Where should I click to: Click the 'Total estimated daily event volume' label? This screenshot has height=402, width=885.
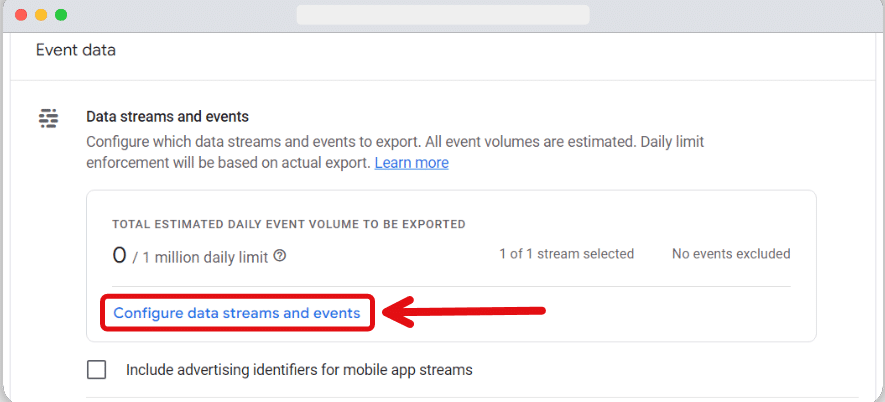click(289, 224)
